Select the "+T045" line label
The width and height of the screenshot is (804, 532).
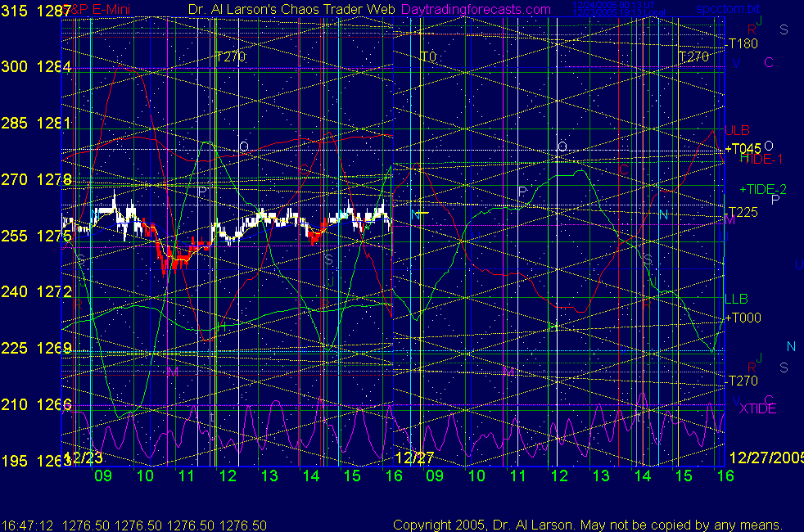(743, 149)
